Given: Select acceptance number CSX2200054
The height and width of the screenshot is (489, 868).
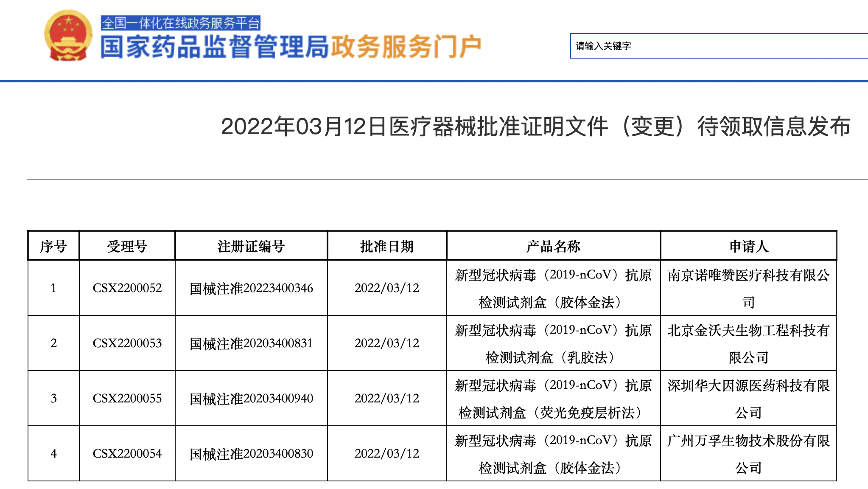Looking at the screenshot, I should click(127, 453).
